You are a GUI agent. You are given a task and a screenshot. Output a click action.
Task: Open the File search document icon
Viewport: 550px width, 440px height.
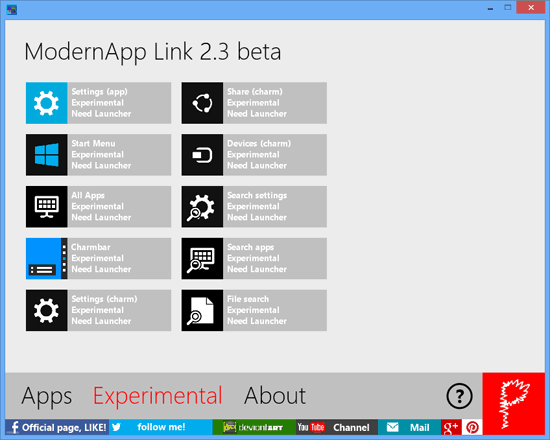coord(202,311)
